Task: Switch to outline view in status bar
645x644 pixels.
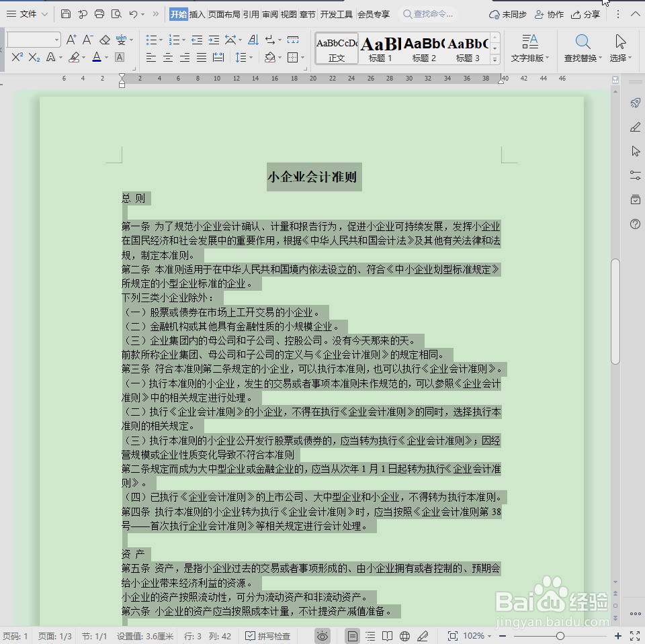Action: (x=370, y=636)
